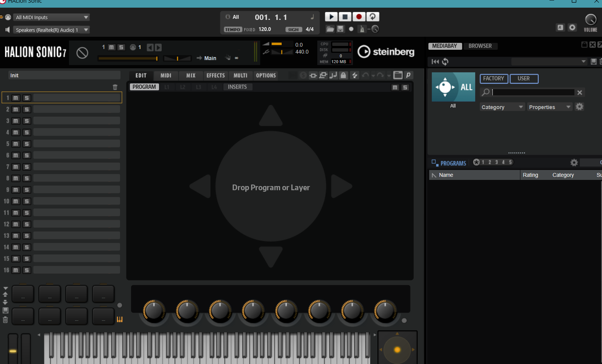Toggle the editor window view icon
The image size is (602, 364).
tap(398, 75)
